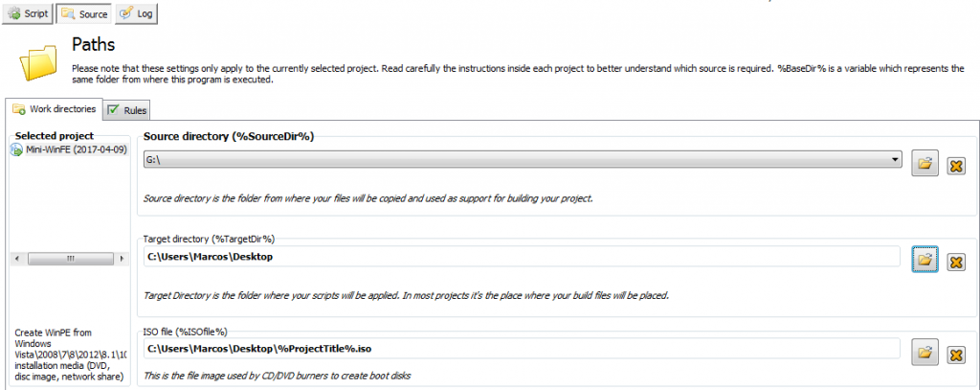
Task: Click the project list horizontal scrollbar thumb
Action: pos(70,259)
